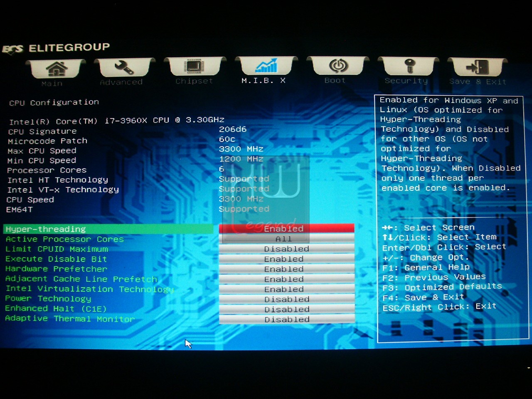Change Hardware Prefetcher Enabled value
This screenshot has width=532, height=399.
tap(286, 269)
